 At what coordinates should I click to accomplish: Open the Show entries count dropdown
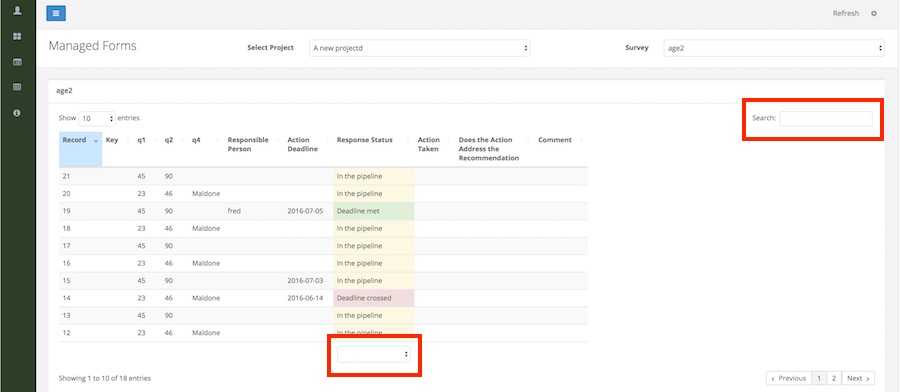[x=96, y=118]
